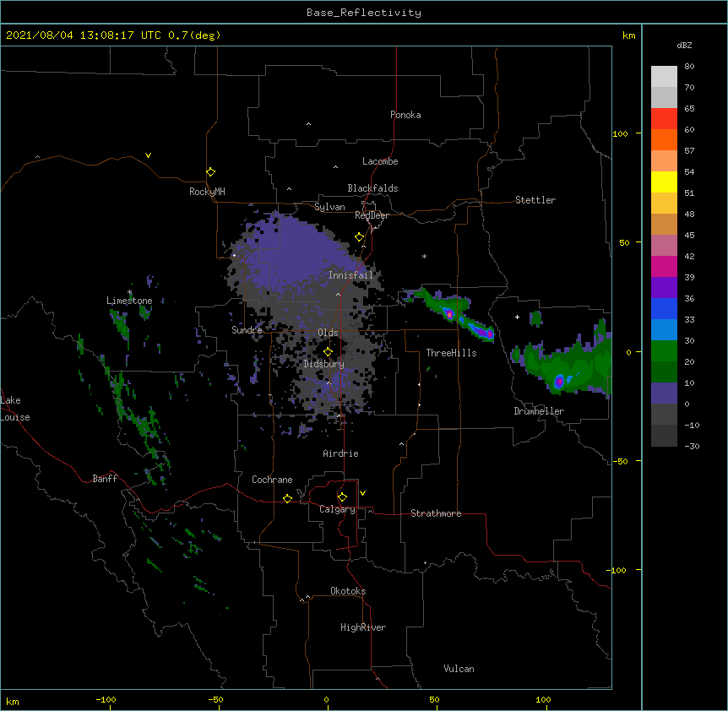
Task: Click the Innisfail label
Action: [x=350, y=275]
